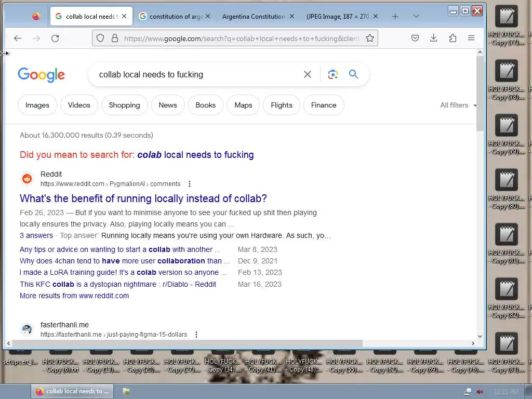Open the file manager taskbar icon
The width and height of the screenshot is (532, 399).
tap(126, 391)
